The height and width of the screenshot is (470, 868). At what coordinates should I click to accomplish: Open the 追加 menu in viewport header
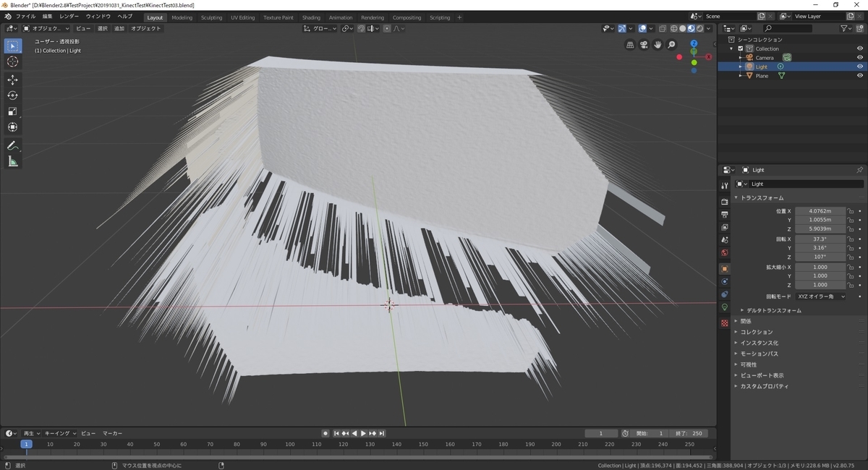(x=119, y=28)
